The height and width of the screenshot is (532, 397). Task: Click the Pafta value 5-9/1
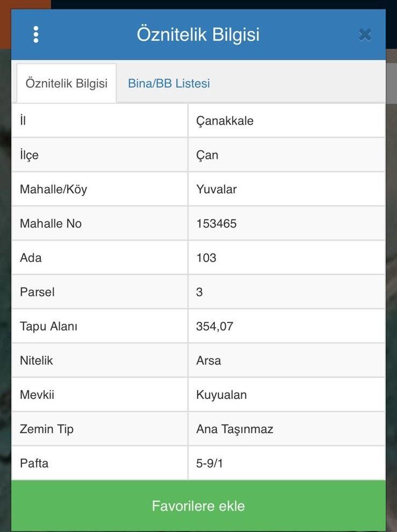[x=210, y=463]
